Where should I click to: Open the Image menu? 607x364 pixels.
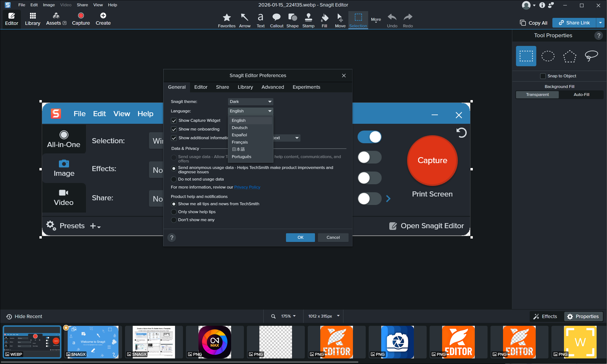tap(49, 5)
